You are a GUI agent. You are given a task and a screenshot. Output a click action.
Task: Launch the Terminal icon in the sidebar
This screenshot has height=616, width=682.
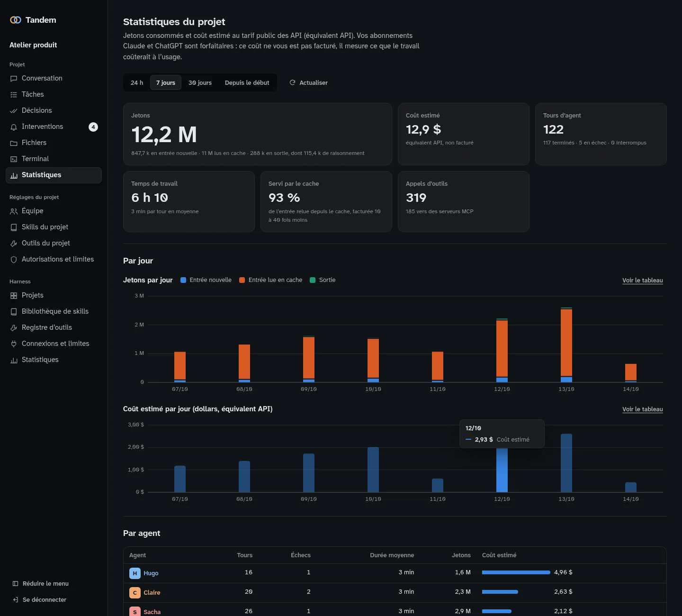pyautogui.click(x=14, y=159)
